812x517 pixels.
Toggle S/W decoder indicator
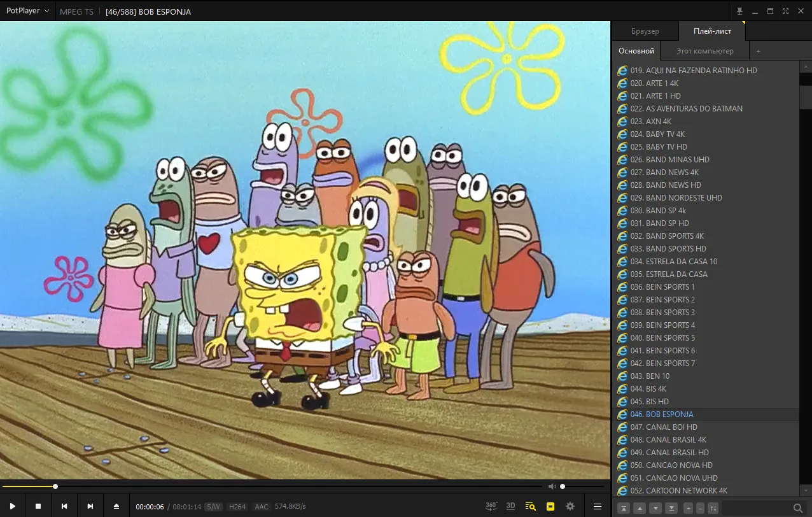click(x=213, y=507)
